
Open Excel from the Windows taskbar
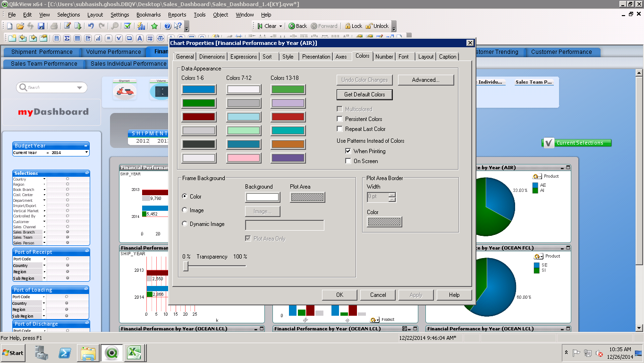135,353
